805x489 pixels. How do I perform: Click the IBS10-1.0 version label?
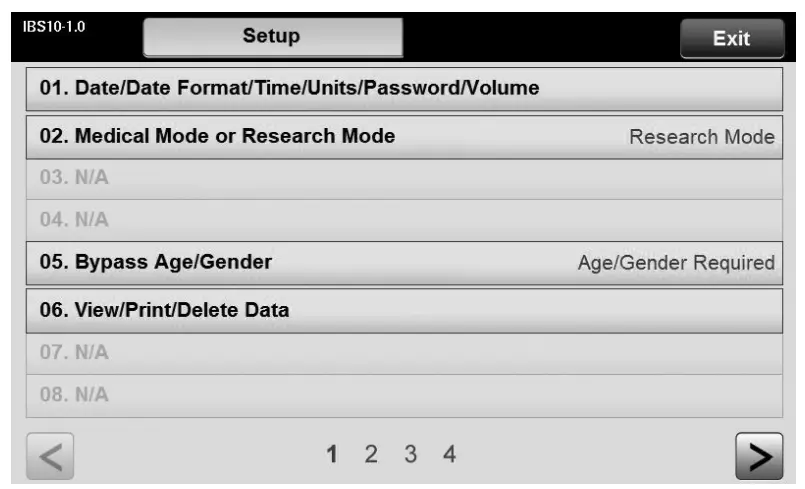click(52, 27)
